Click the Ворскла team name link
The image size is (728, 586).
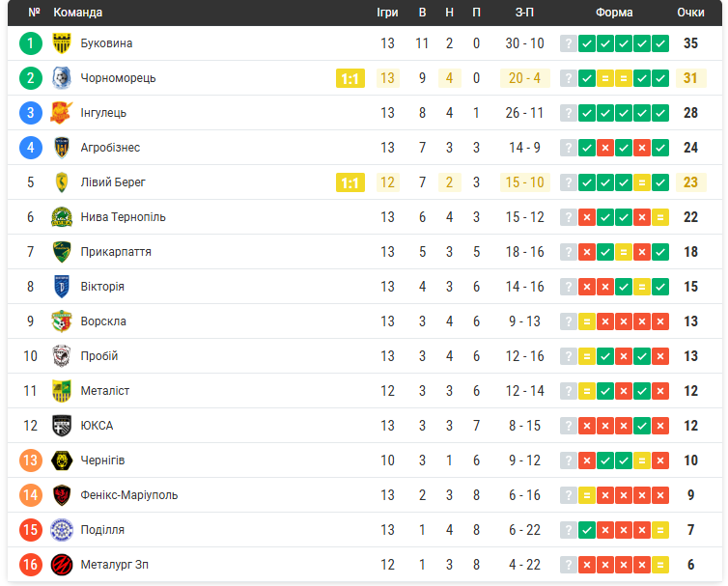tap(103, 321)
